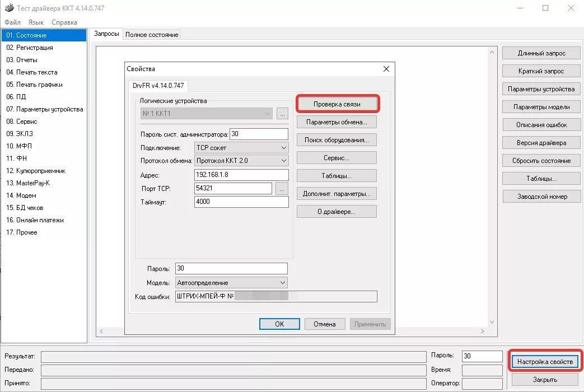Select 07. Параметры устройства section

coord(44,109)
